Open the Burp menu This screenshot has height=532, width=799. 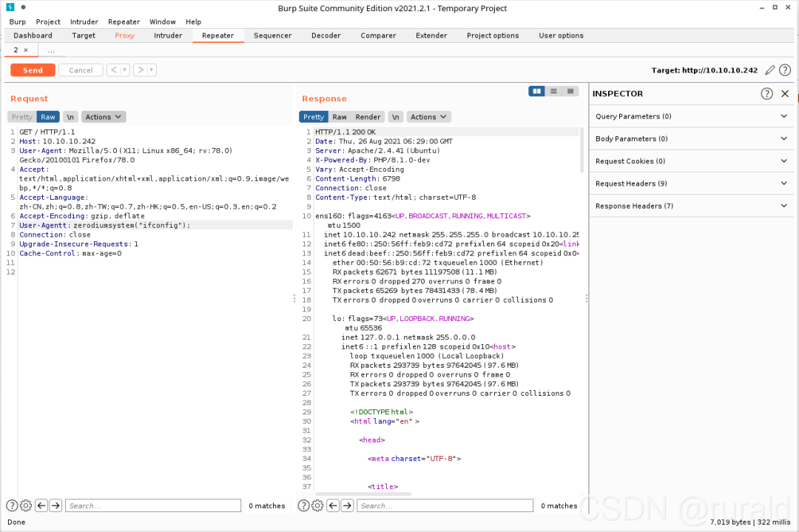click(x=17, y=22)
